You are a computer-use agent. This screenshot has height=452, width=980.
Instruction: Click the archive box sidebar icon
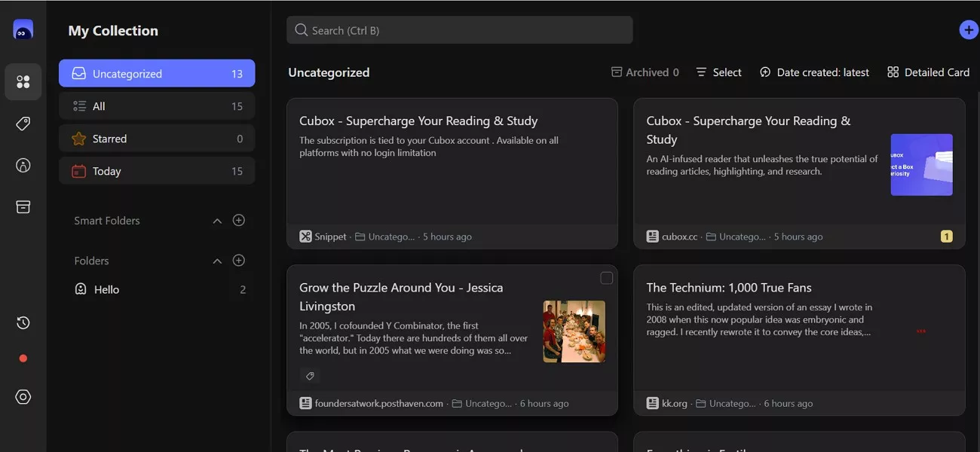tap(23, 207)
